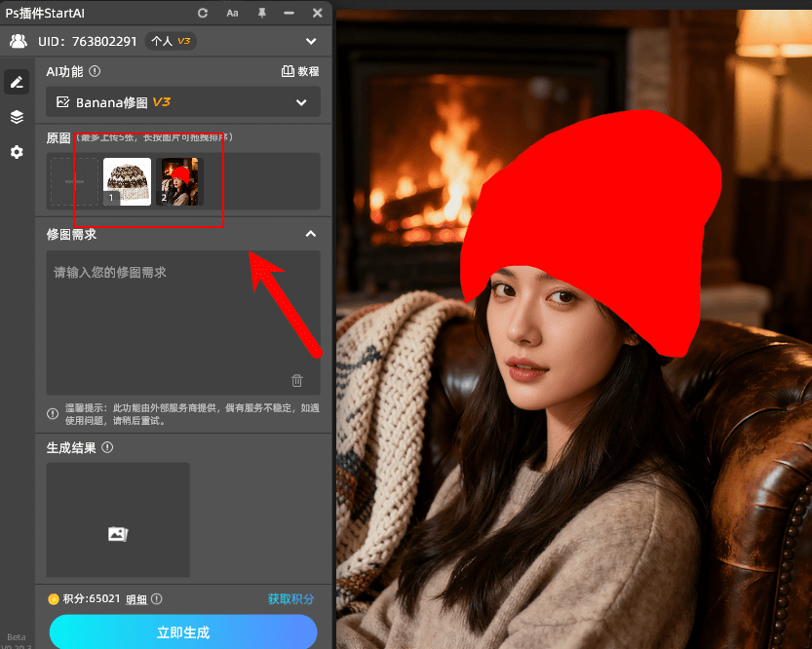Click the image placeholder icon in 生成结果

[x=117, y=534]
